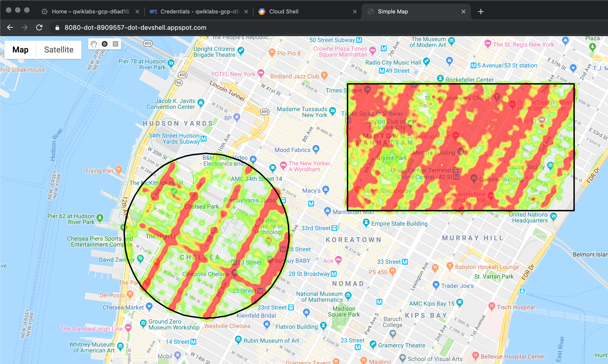Viewport: 608px width, 364px height.
Task: Click the appspot URL in the address bar
Action: [x=135, y=28]
